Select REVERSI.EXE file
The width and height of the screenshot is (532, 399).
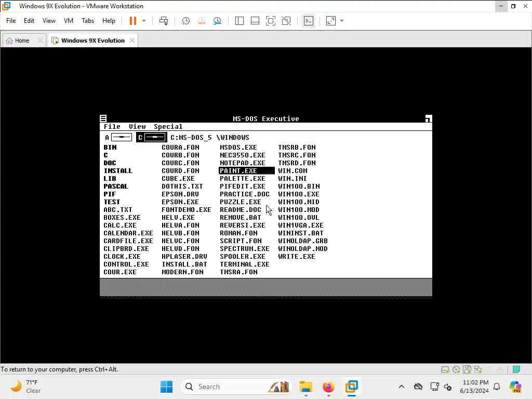coord(243,225)
